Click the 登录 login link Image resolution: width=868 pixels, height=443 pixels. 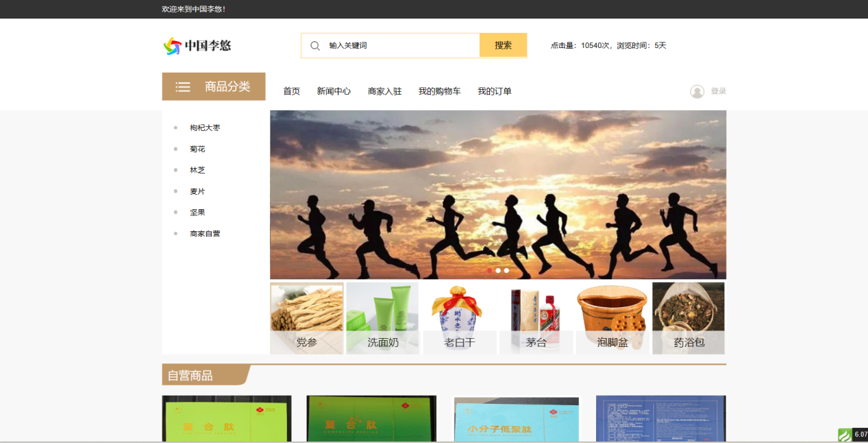[718, 91]
